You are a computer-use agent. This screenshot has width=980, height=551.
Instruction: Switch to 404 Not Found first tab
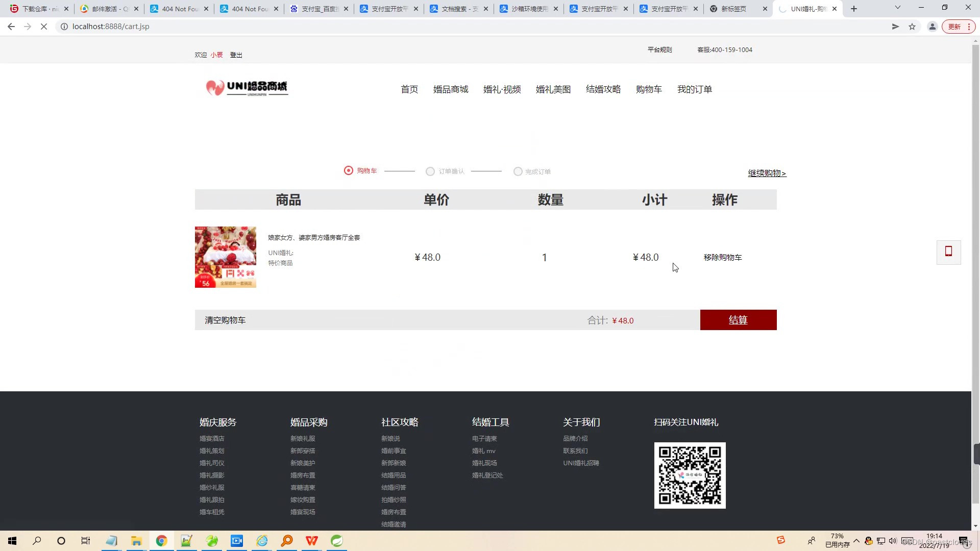click(x=180, y=9)
